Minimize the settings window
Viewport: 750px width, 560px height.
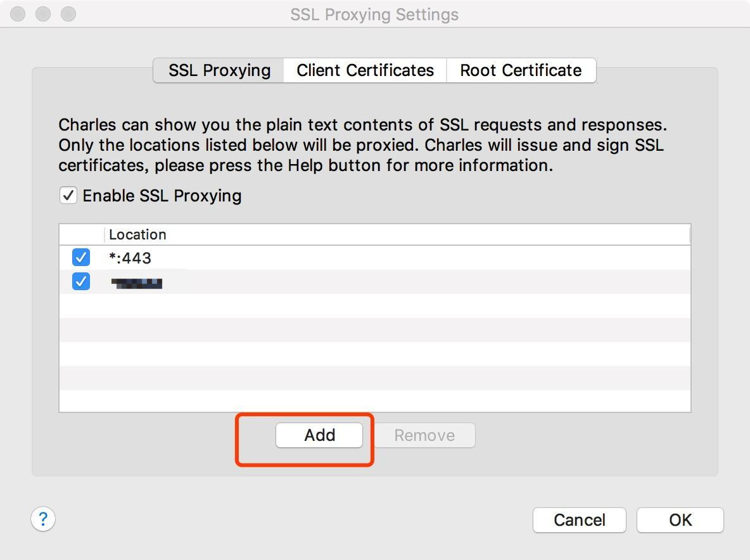(42, 13)
